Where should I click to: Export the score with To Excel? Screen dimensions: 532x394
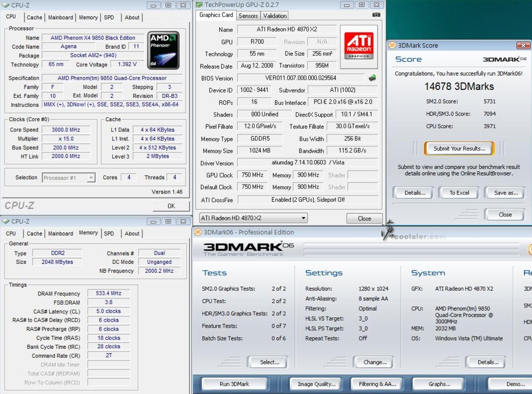point(459,193)
